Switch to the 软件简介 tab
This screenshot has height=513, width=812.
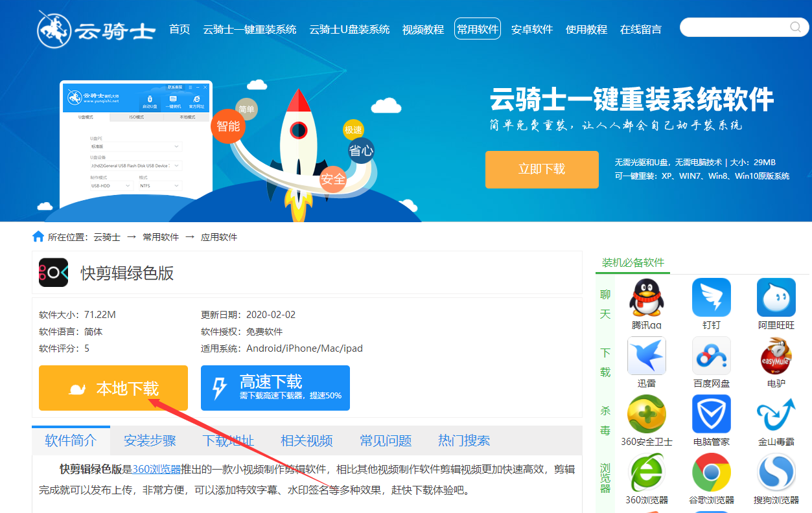click(x=71, y=440)
